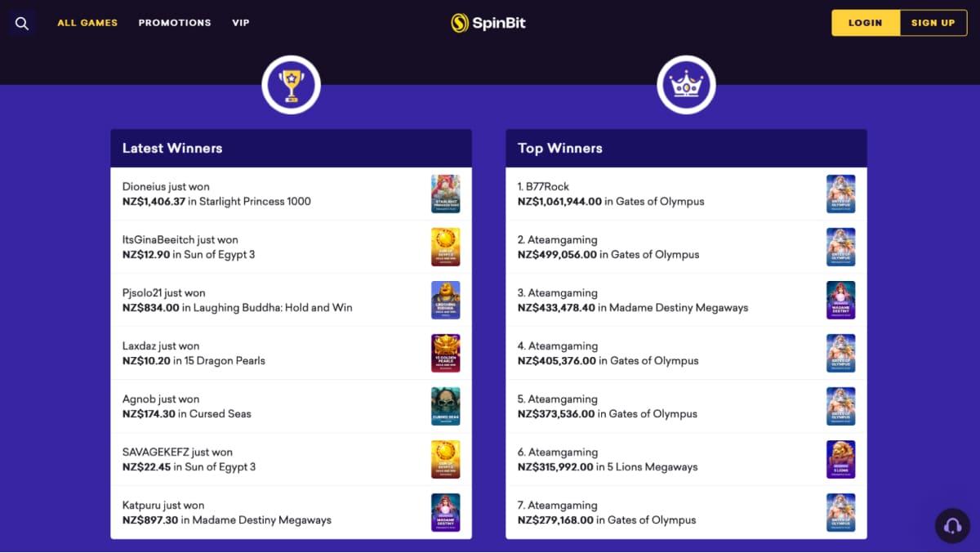Viewport: 980px width, 553px height.
Task: Click NZ$315,992.00 in 5 Lions Megaways
Action: (608, 466)
